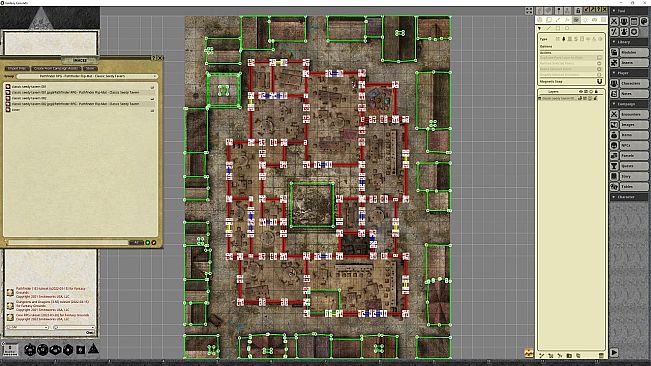Viewport: 651px width, 366px height.
Task: Tick the second checkbox in the Options list
Action: click(599, 63)
